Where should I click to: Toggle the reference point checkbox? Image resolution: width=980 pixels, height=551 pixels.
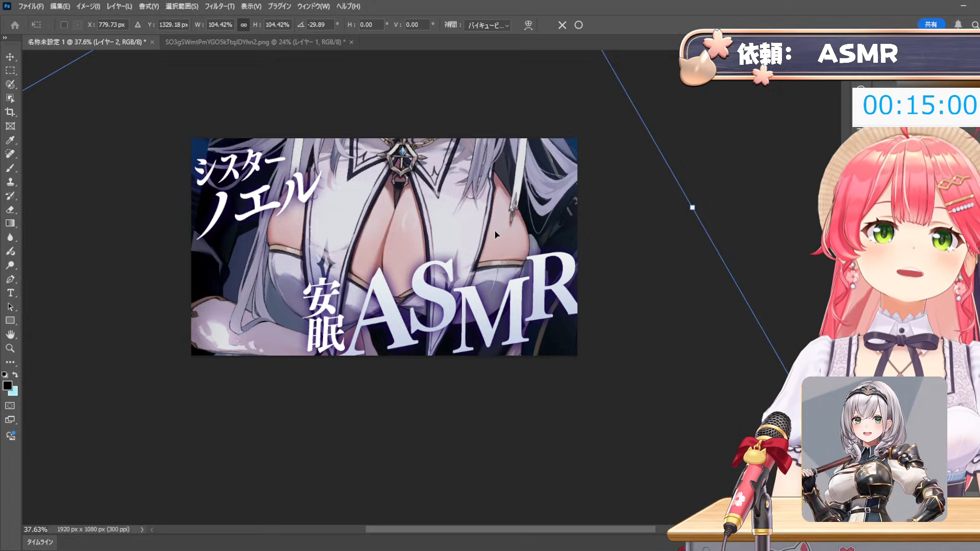click(64, 24)
